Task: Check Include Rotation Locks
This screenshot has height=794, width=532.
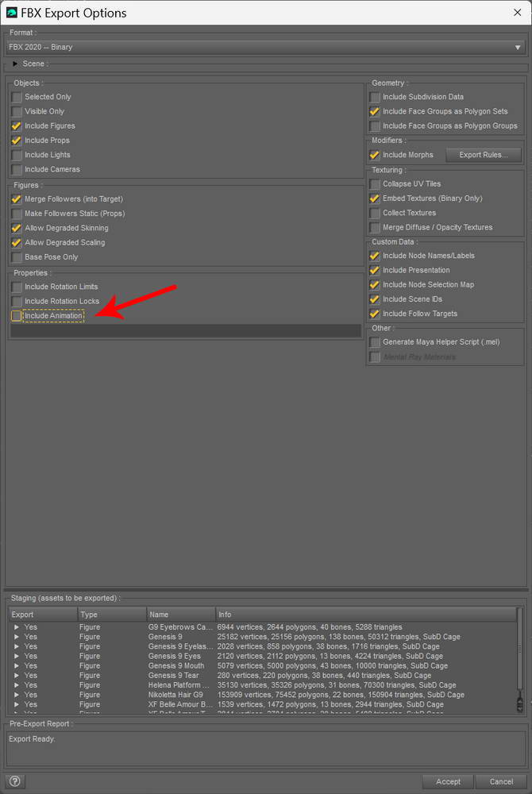Action: [17, 301]
